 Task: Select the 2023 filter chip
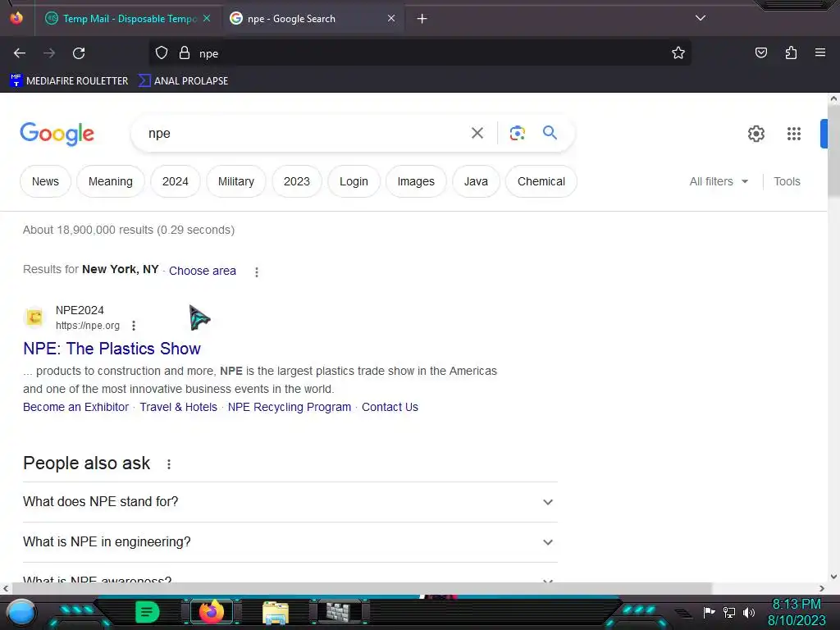tap(297, 181)
